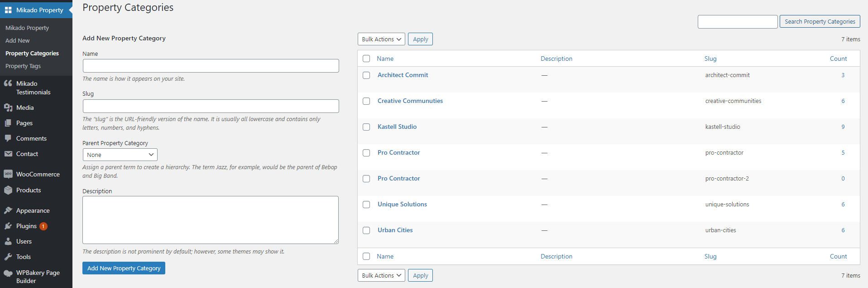Click the Add New Property Category button
Screen dimensions: 868x288
coord(124,268)
